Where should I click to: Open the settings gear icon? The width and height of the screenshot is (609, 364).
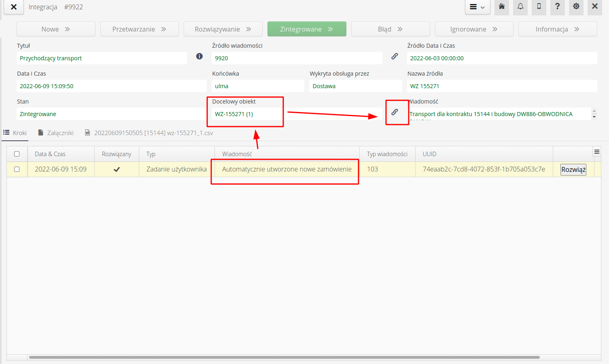pyautogui.click(x=576, y=7)
